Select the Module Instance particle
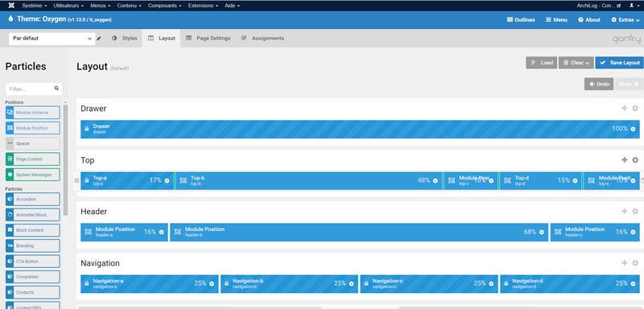The width and height of the screenshot is (644, 309). coord(32,113)
